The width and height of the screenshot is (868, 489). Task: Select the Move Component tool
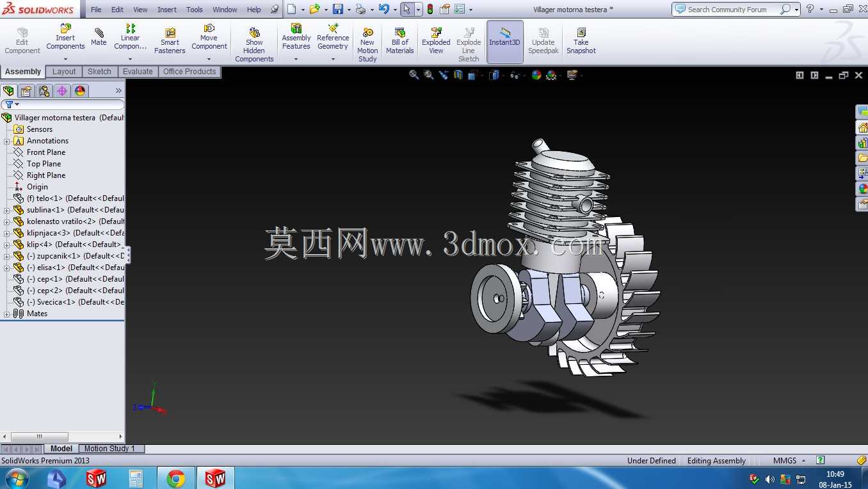(209, 37)
